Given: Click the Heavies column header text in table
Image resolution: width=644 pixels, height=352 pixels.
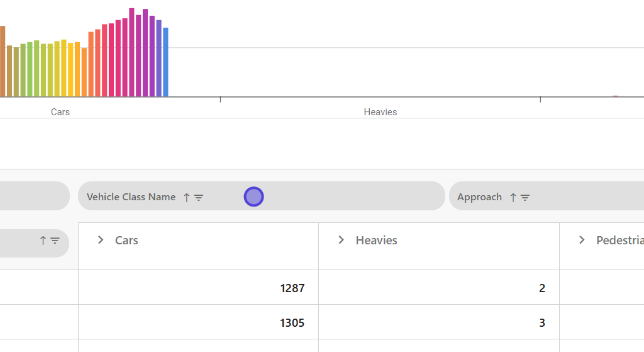Looking at the screenshot, I should [376, 240].
